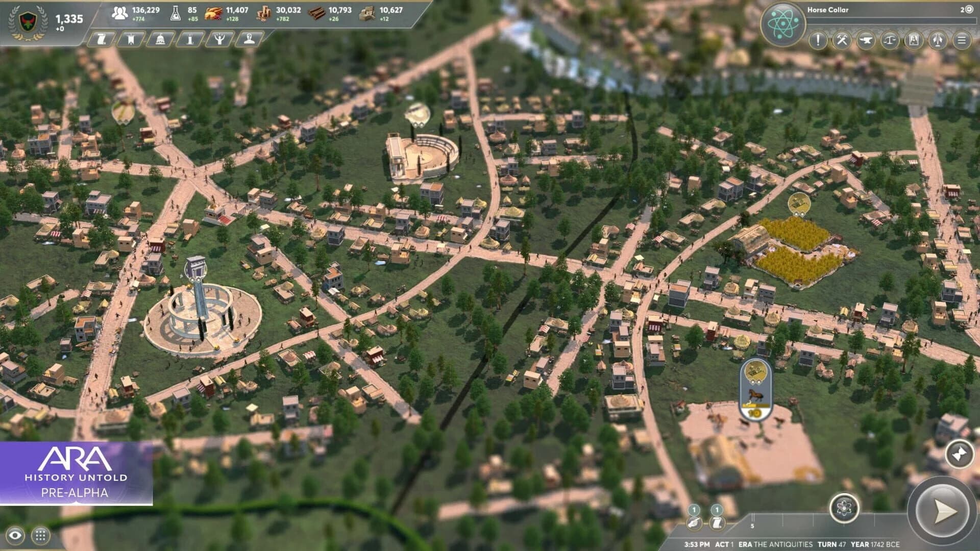Expand the pending scroll notification with badge 1
Viewport: 980px width, 551px height.
[x=717, y=524]
